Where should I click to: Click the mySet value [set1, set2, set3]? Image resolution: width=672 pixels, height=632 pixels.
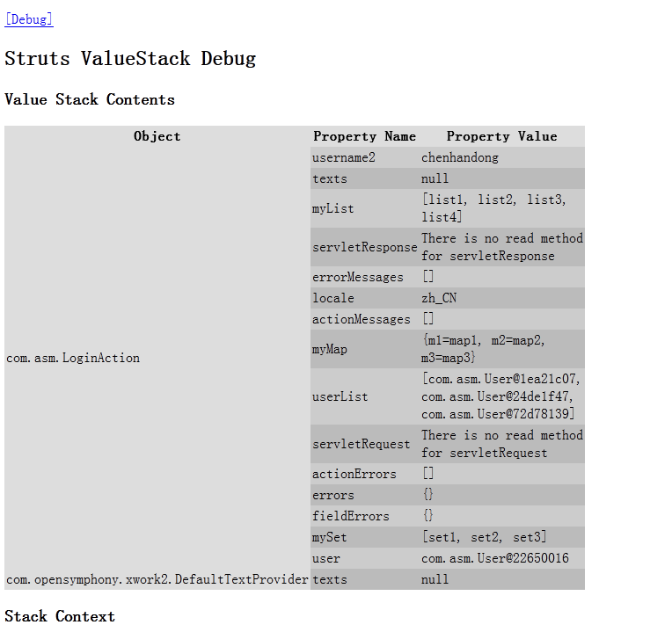(484, 537)
